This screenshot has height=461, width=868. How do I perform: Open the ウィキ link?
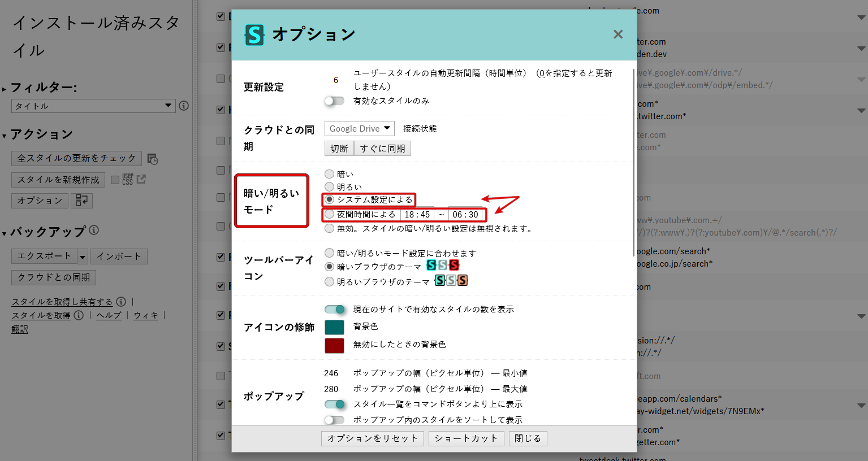[146, 315]
